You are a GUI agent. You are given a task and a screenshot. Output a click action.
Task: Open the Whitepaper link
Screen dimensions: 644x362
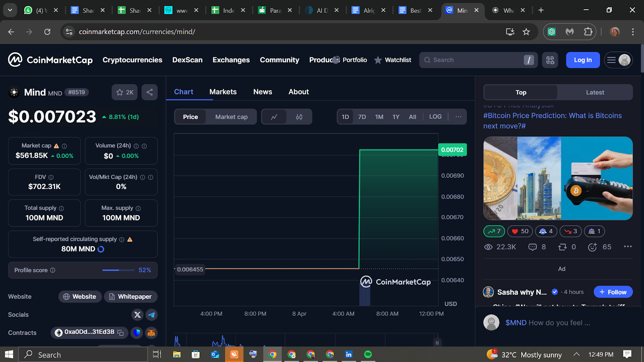[x=131, y=296]
